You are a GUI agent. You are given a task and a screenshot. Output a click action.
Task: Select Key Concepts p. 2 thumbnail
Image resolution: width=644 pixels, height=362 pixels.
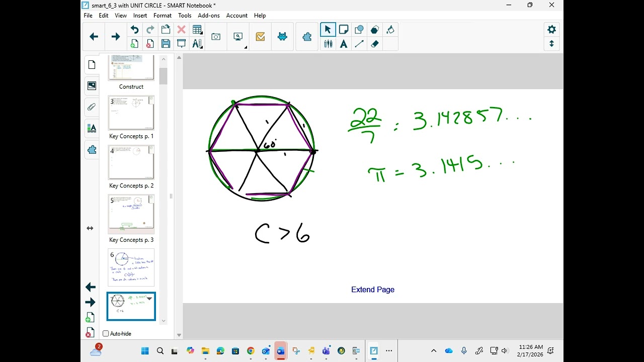pyautogui.click(x=131, y=162)
